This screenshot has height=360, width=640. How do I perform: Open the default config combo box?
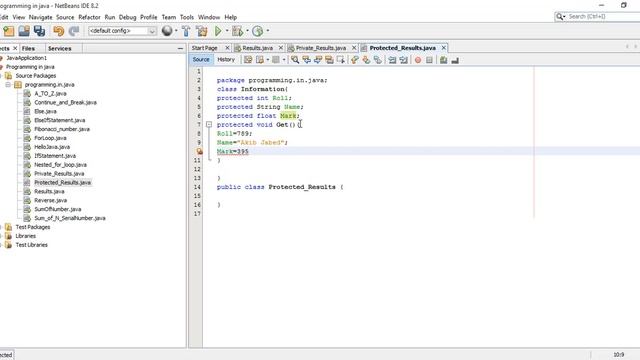tap(122, 31)
